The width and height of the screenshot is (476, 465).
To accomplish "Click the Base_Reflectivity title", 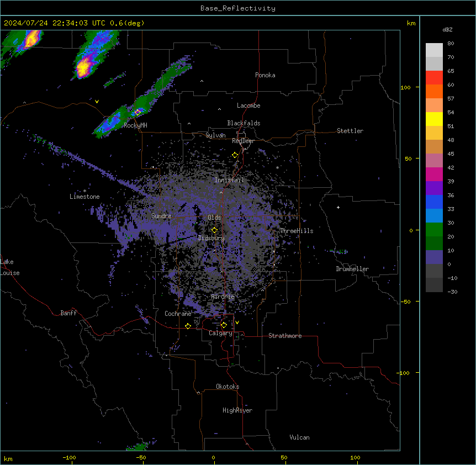I will click(x=238, y=8).
